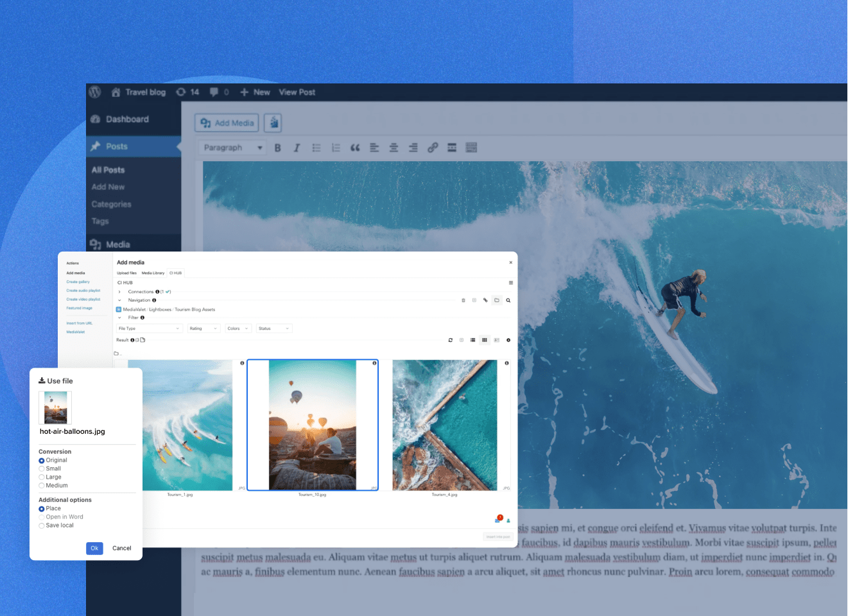
Task: Apply blockquote formatting
Action: coord(355,148)
